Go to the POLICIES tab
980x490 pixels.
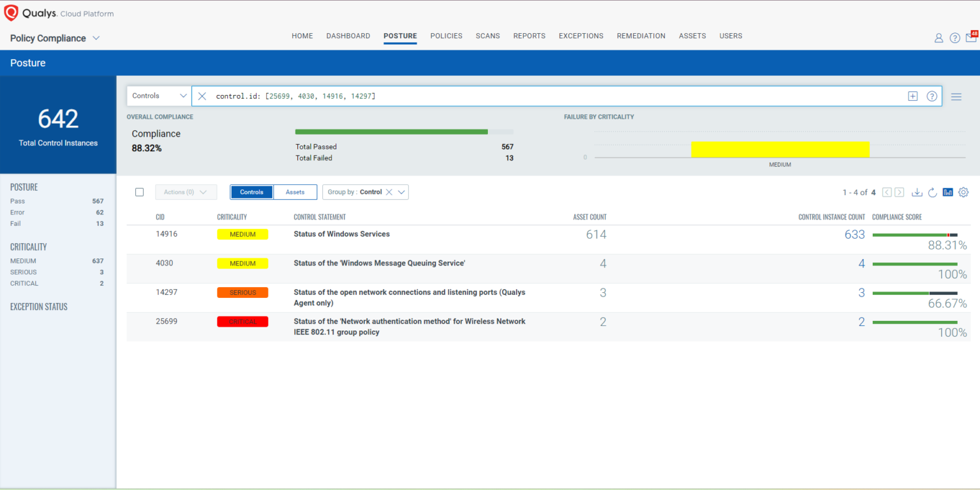[x=446, y=36]
